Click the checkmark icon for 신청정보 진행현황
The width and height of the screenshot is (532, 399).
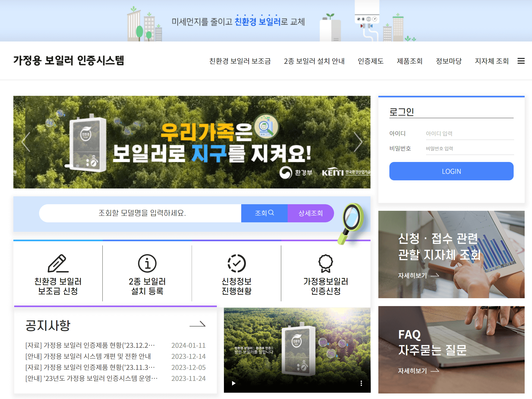coord(237,263)
